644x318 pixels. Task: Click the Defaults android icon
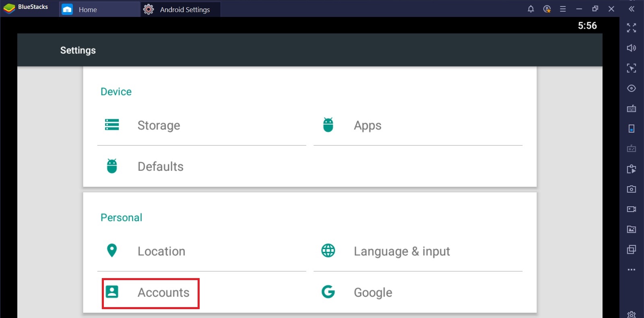(112, 166)
